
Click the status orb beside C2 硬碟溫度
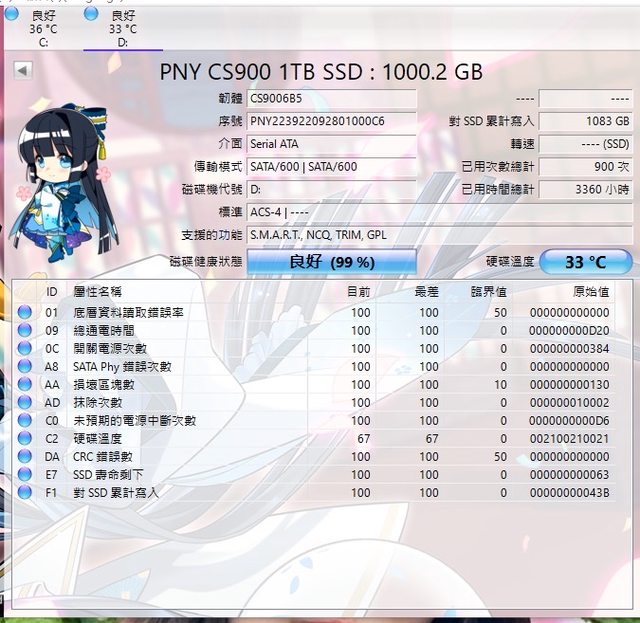pos(25,439)
